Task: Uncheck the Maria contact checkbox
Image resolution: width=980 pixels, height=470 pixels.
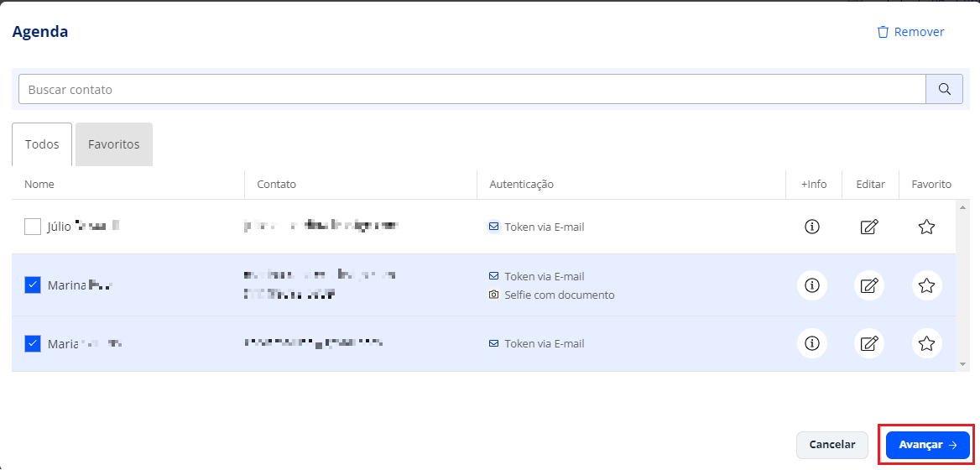Action: click(33, 344)
